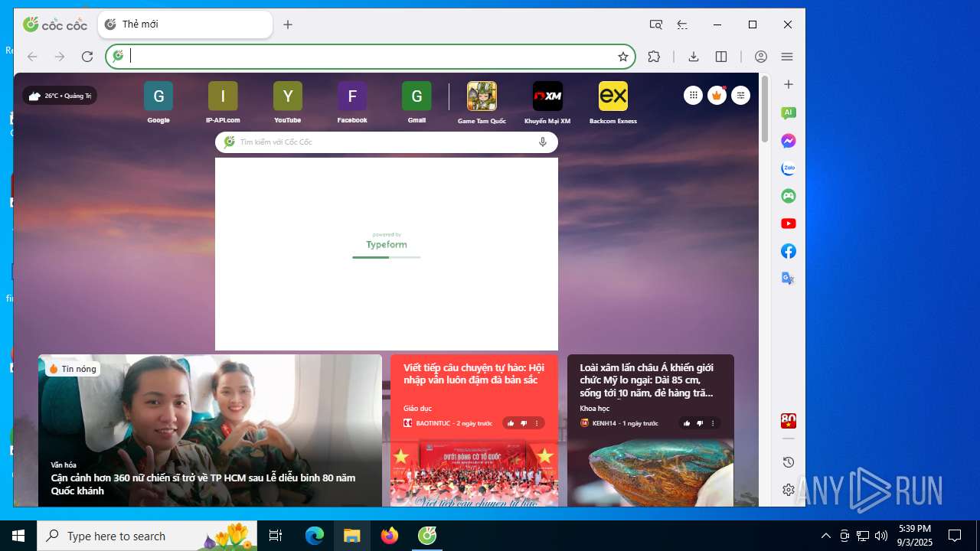Open the extensions puzzle icon
The image size is (980, 551).
(x=654, y=57)
